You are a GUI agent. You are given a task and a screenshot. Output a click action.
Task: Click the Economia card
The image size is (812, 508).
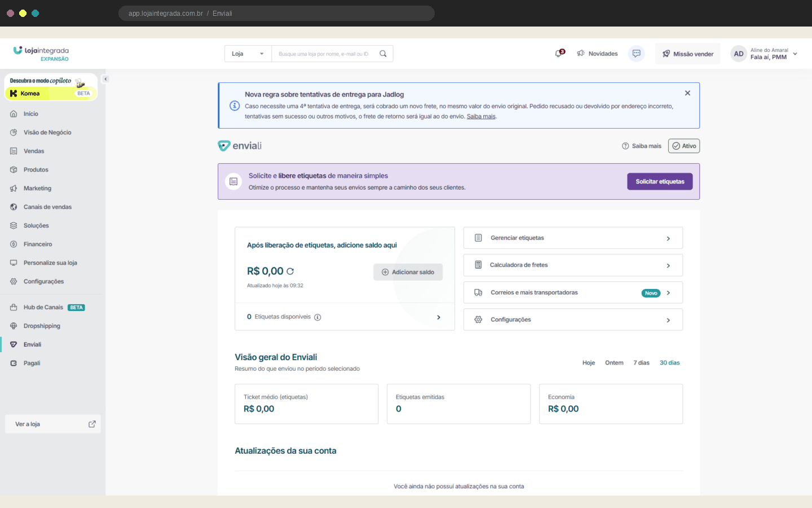[611, 404]
